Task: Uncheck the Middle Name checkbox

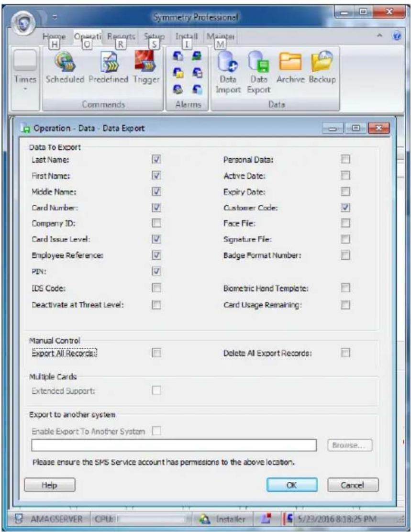Action: click(156, 192)
